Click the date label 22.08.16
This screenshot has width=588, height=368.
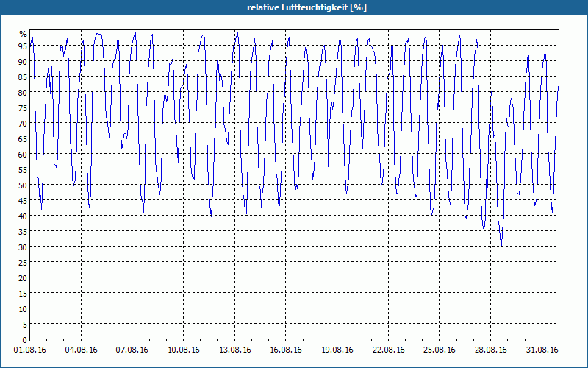tap(389, 350)
